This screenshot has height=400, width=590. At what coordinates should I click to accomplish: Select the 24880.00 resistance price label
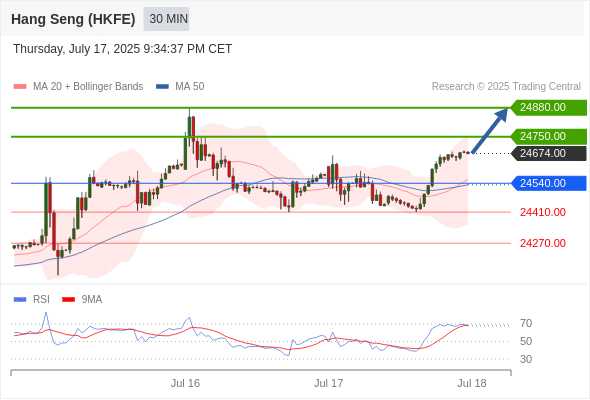[x=549, y=108]
